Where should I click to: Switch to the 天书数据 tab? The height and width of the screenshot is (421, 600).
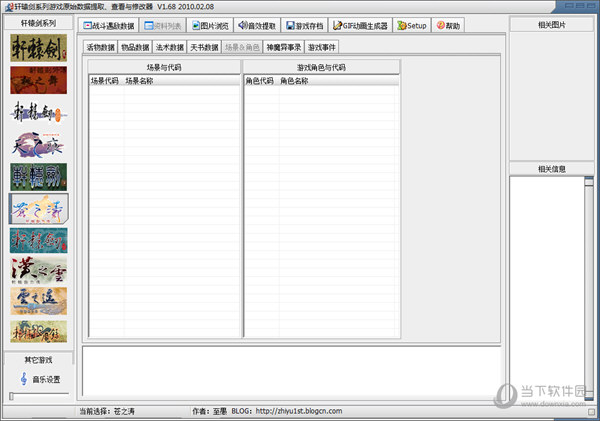202,46
